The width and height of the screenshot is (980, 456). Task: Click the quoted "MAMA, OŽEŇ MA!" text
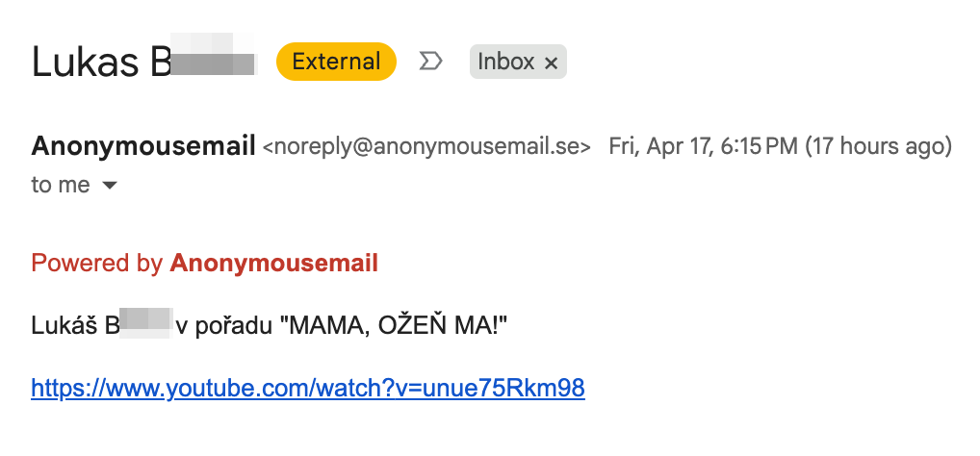pyautogui.click(x=393, y=326)
